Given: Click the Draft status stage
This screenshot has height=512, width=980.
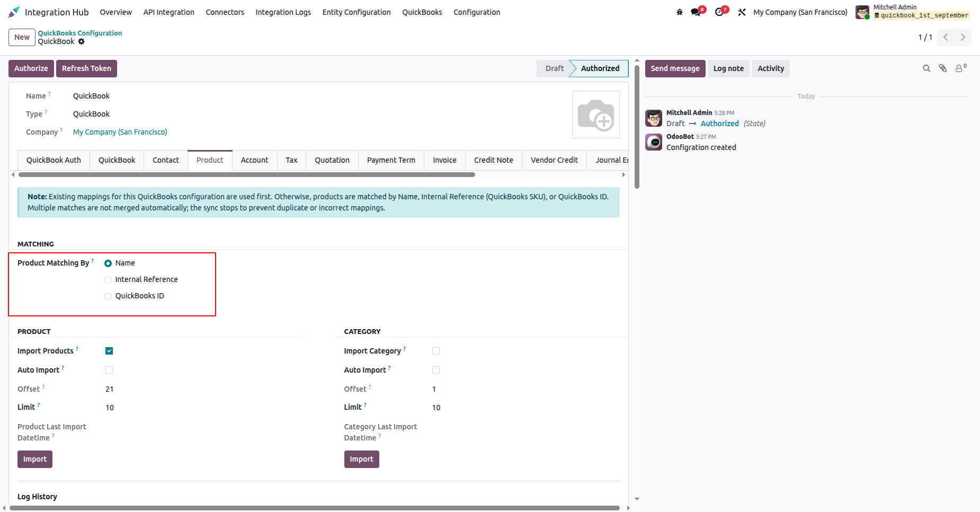Looking at the screenshot, I should (x=555, y=68).
